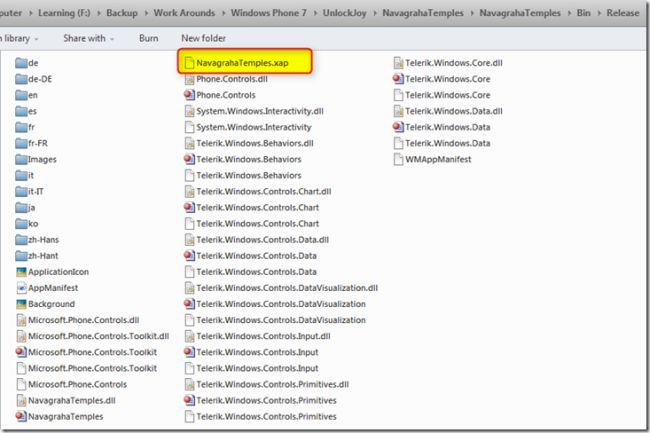Navigate to the Bin breadcrumb

pyautogui.click(x=584, y=13)
